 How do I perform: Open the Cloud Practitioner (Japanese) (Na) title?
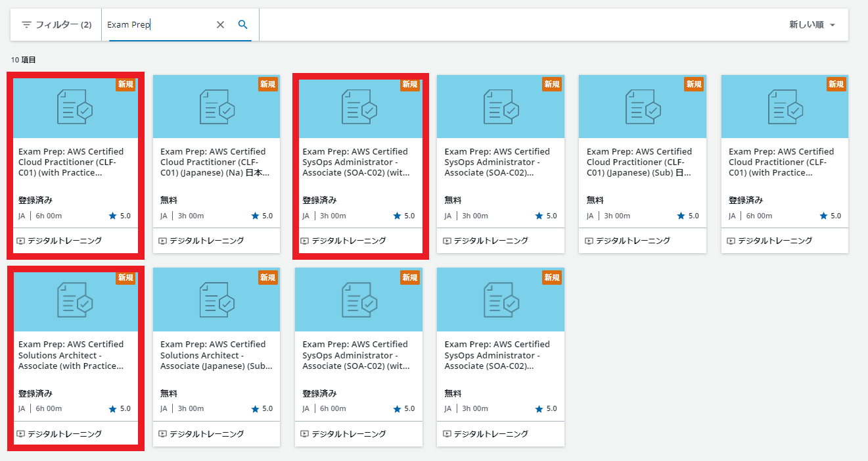point(215,162)
